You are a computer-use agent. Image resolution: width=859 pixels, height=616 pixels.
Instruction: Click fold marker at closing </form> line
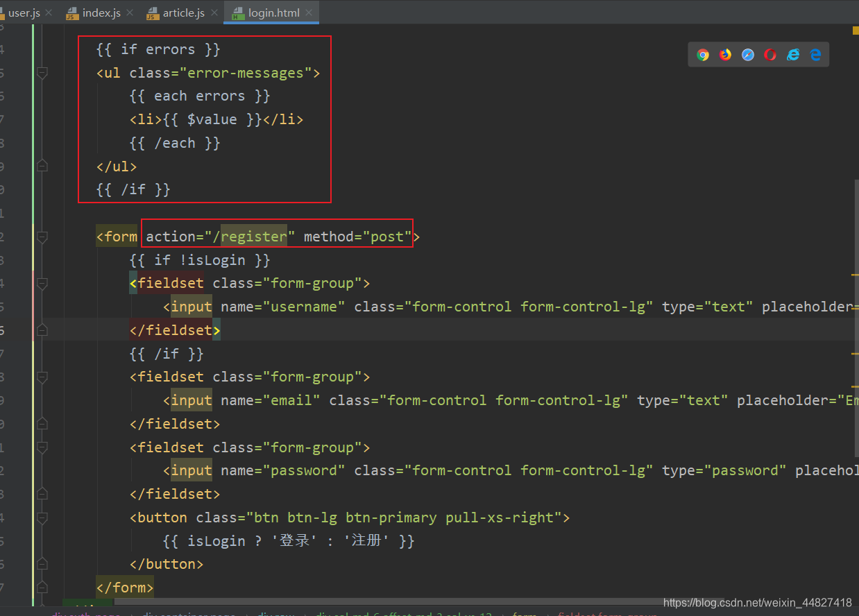coord(42,588)
